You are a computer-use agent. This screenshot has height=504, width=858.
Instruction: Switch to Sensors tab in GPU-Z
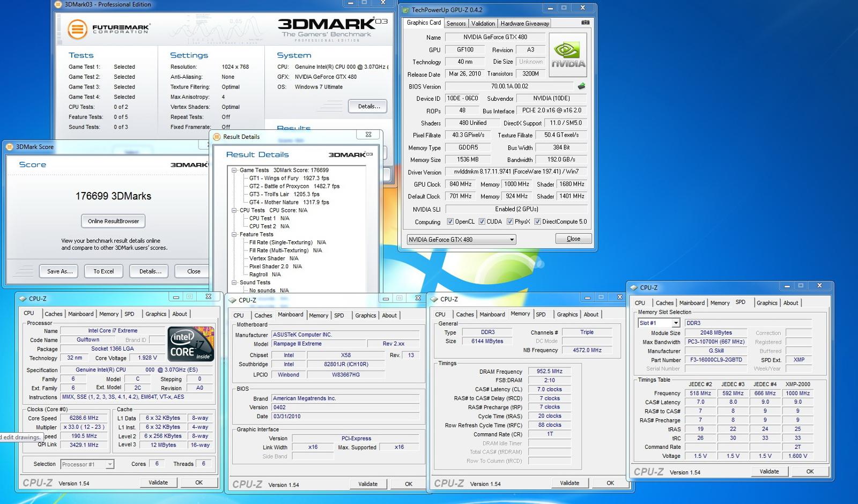456,24
